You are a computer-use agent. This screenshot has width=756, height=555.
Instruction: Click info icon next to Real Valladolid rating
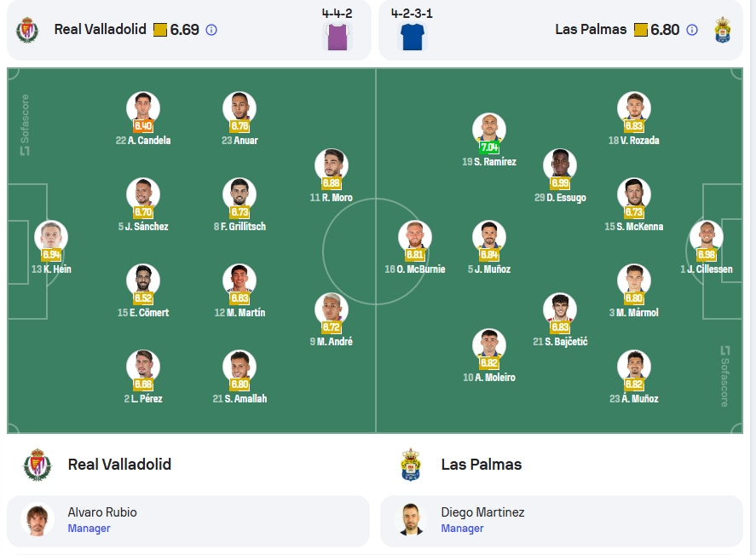point(211,30)
